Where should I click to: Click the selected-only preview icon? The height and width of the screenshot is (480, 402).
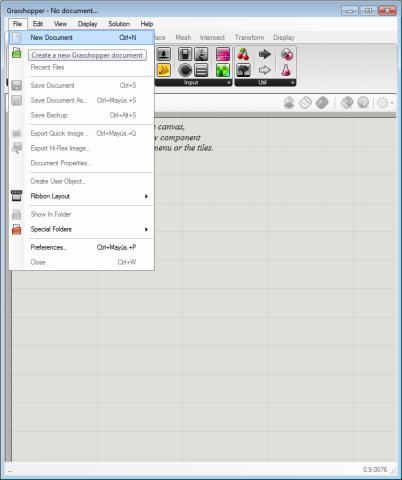(347, 103)
